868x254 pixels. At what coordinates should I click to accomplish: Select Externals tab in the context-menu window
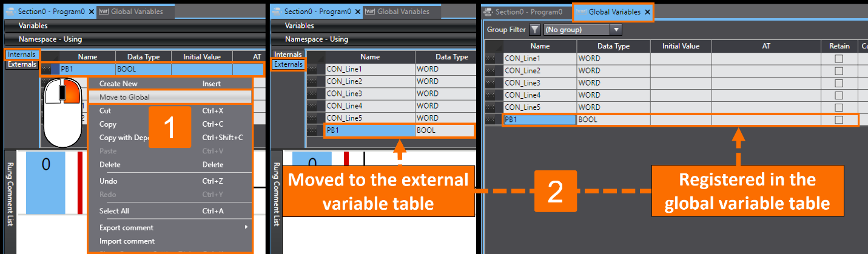click(x=22, y=64)
